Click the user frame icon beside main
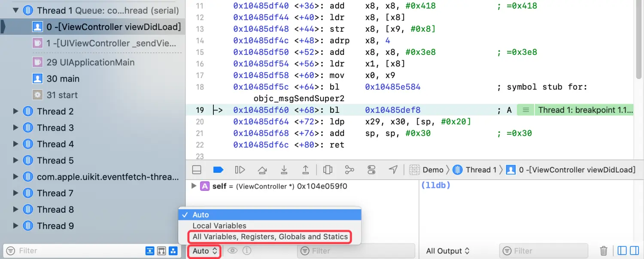This screenshot has width=644, height=259. coord(38,78)
